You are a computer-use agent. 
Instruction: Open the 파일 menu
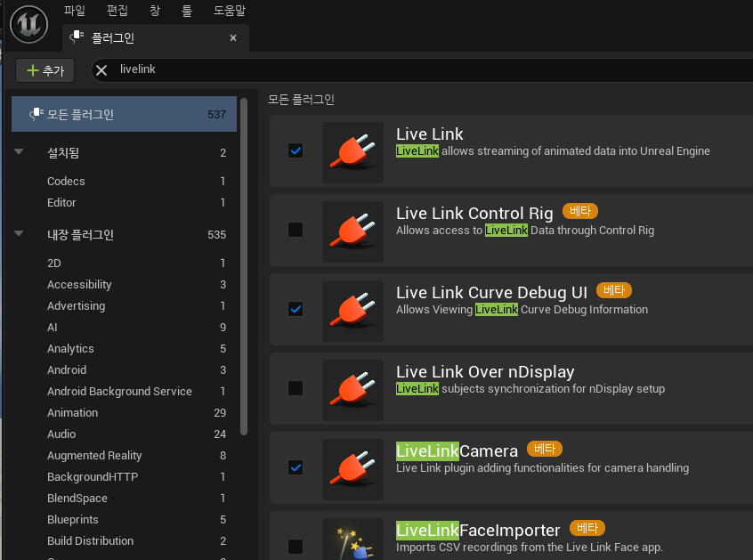coord(75,10)
